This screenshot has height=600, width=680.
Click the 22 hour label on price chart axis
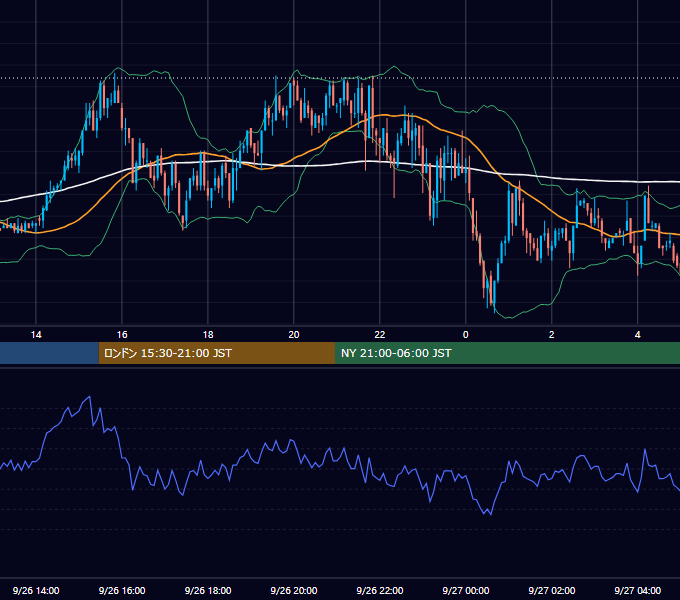point(379,335)
